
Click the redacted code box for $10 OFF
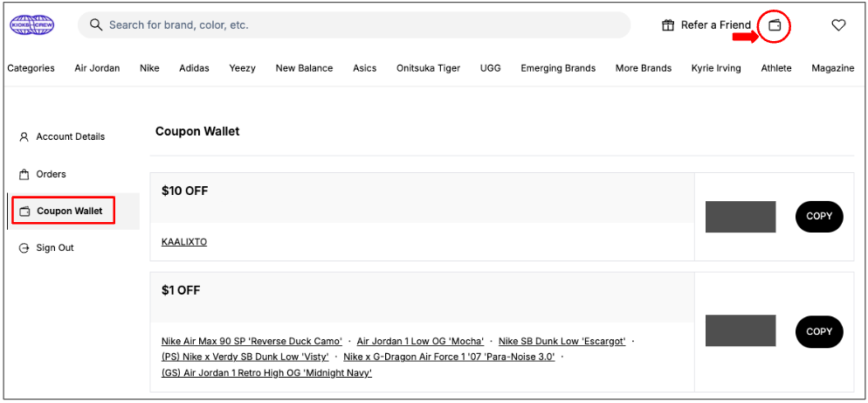[741, 217]
